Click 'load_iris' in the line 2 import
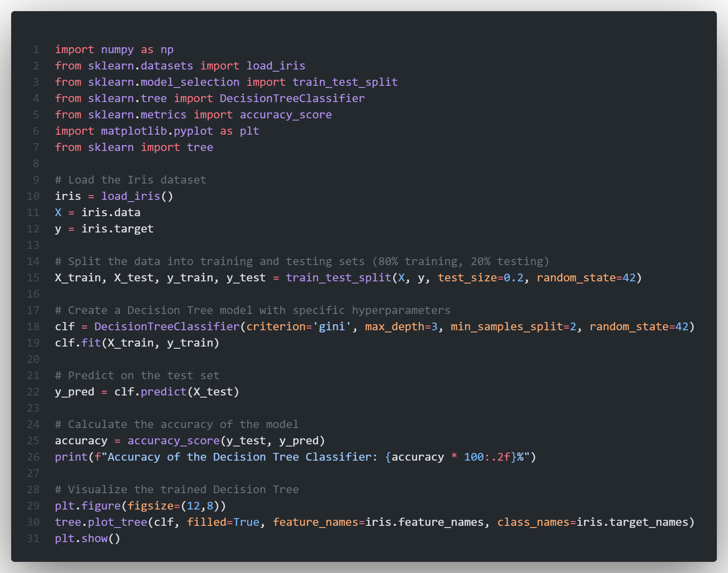The width and height of the screenshot is (728, 573). [x=276, y=66]
